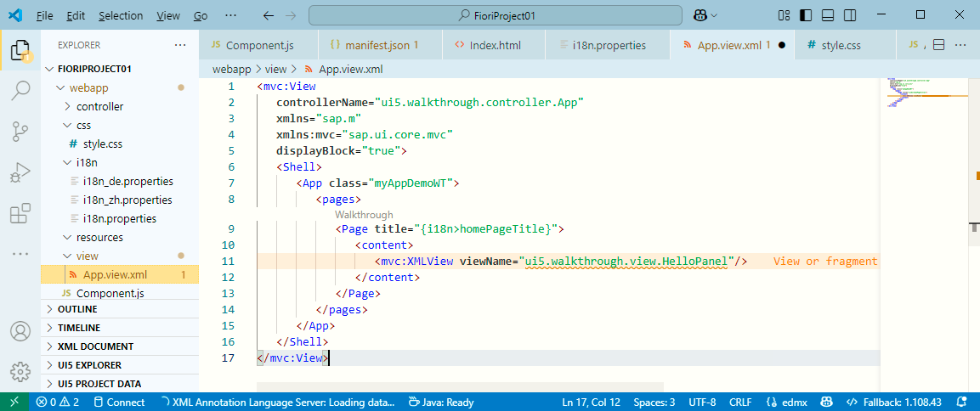Open the Manage gear menu
This screenshot has height=411, width=980.
pos(20,371)
